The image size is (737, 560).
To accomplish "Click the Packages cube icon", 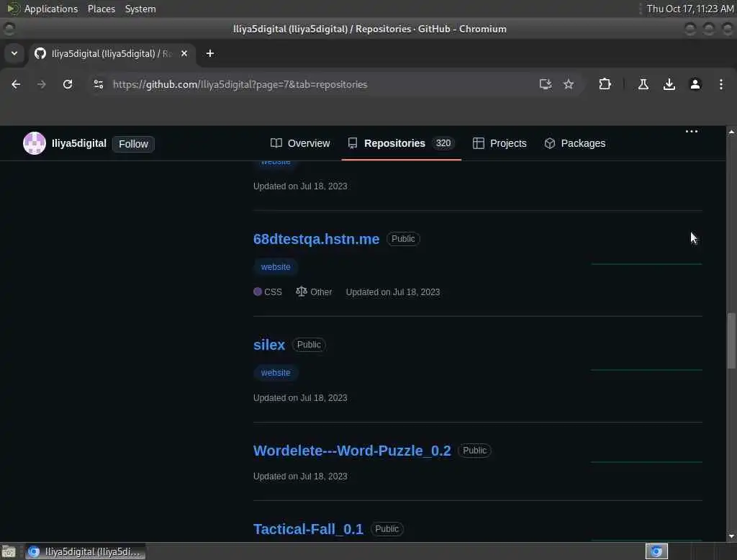I will coord(549,143).
